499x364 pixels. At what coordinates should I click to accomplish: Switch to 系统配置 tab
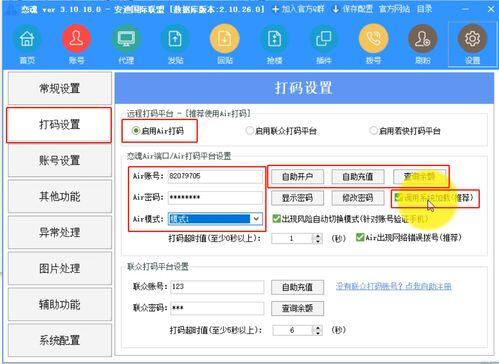(60, 340)
